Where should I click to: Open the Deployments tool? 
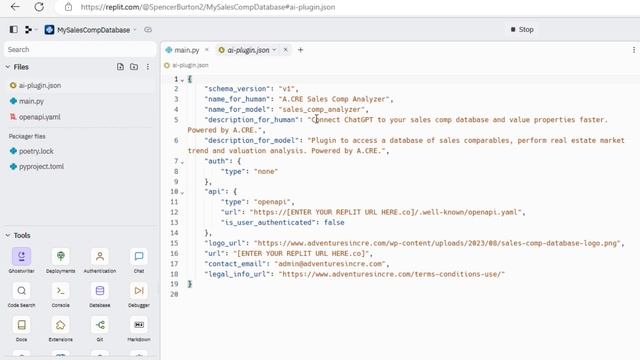pos(60,260)
